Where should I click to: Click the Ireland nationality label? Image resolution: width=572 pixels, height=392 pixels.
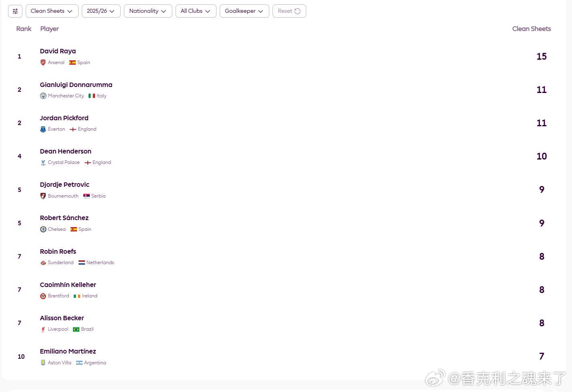[90, 296]
